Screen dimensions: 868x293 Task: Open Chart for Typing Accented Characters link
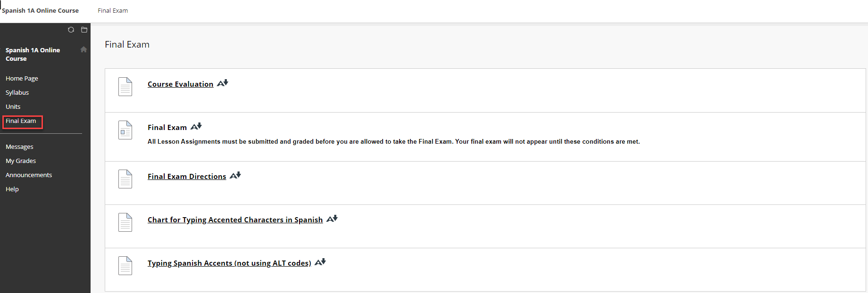pyautogui.click(x=235, y=220)
